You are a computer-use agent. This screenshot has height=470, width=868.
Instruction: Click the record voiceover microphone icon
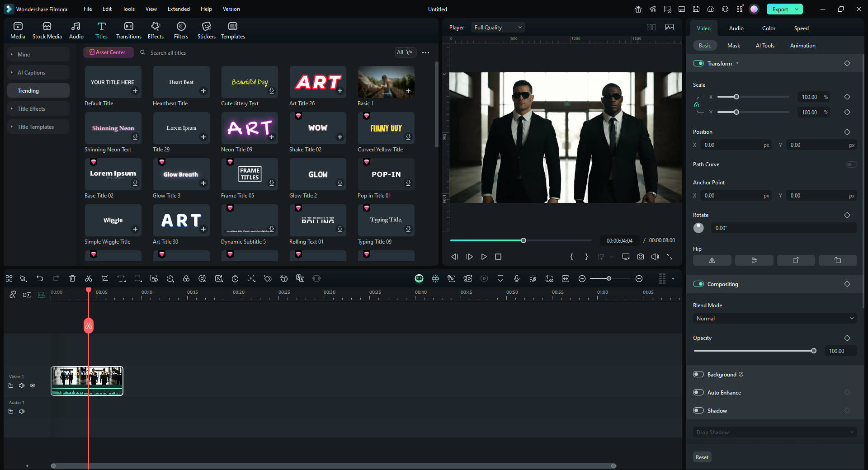click(x=517, y=279)
